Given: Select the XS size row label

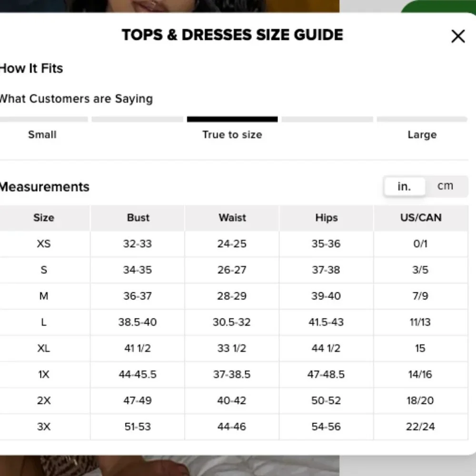Looking at the screenshot, I should pos(44,244).
